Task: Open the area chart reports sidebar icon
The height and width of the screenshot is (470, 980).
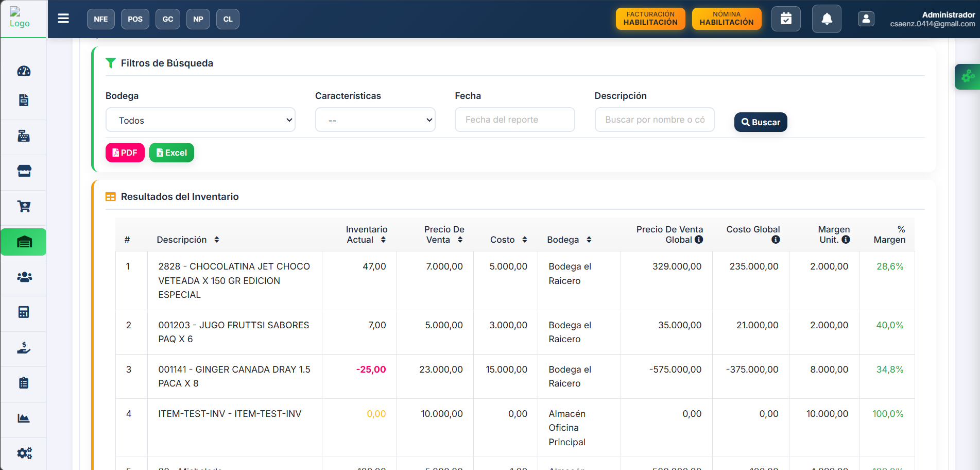Action: coord(24,418)
